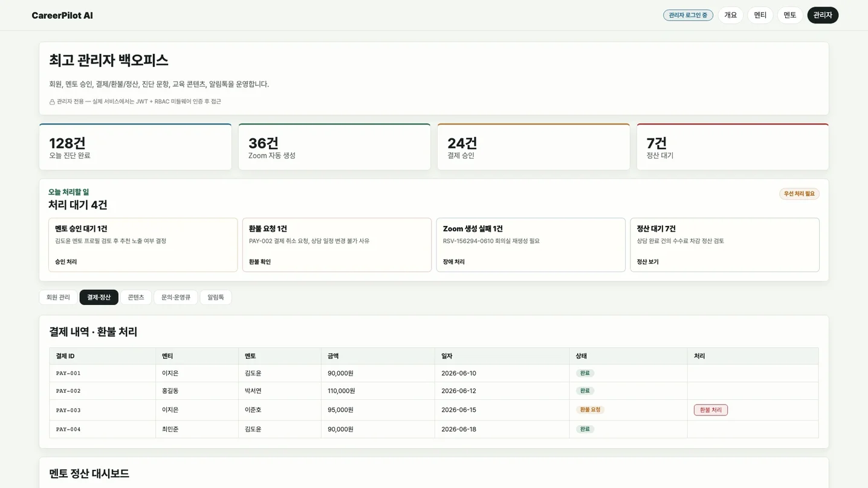This screenshot has height=488, width=868.
Task: Select the 결제·정산 tab
Action: point(99,297)
